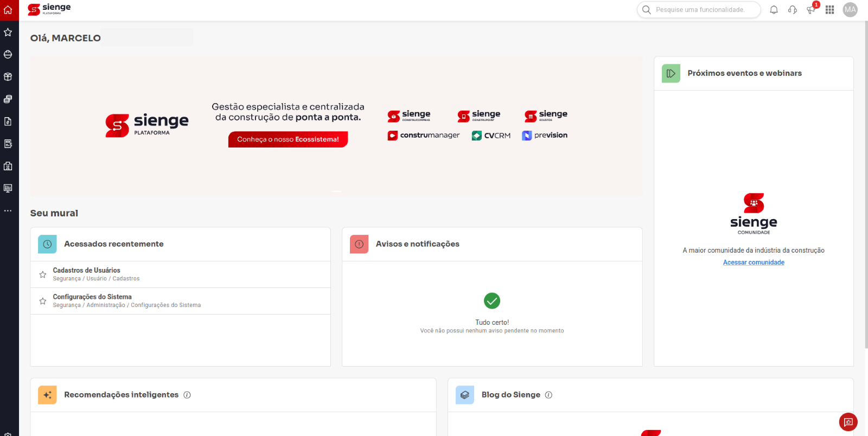The height and width of the screenshot is (436, 868).
Task: Click the search magnifier icon
Action: [x=647, y=10]
